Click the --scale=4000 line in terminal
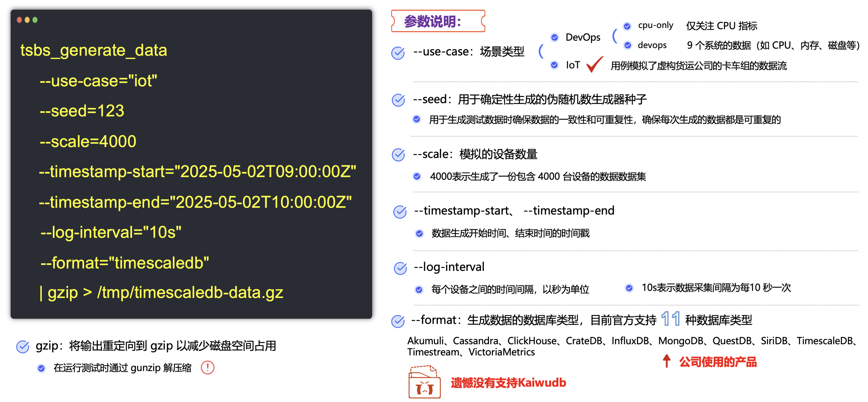 [88, 141]
